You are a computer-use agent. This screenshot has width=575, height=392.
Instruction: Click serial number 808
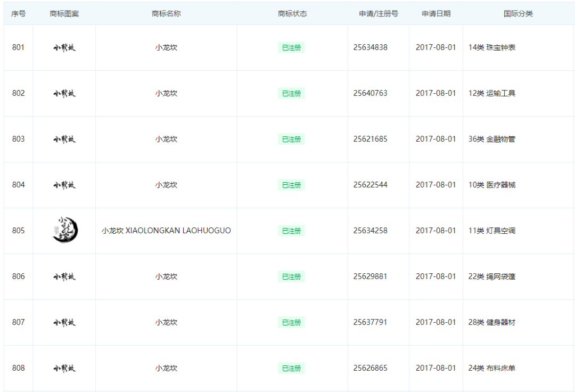pos(18,368)
